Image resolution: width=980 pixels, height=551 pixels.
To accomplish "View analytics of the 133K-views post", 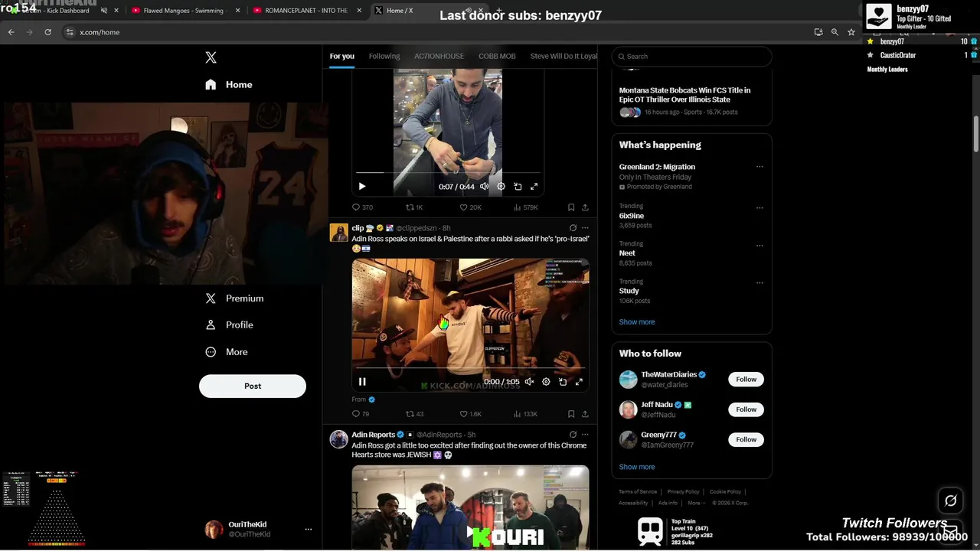I will (x=525, y=414).
